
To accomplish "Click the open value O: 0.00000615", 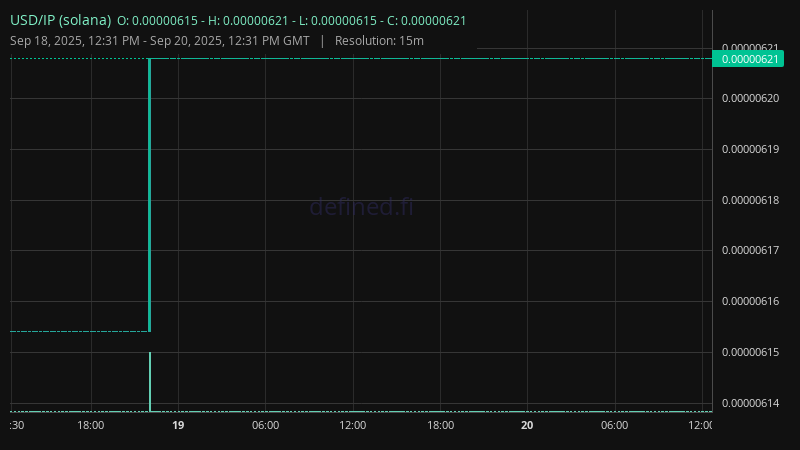I will pos(157,21).
